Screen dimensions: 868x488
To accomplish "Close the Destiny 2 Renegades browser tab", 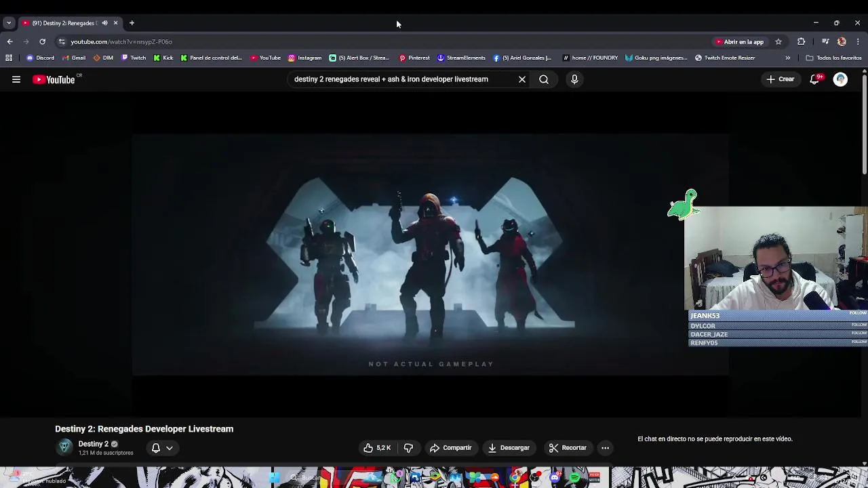I will click(115, 23).
